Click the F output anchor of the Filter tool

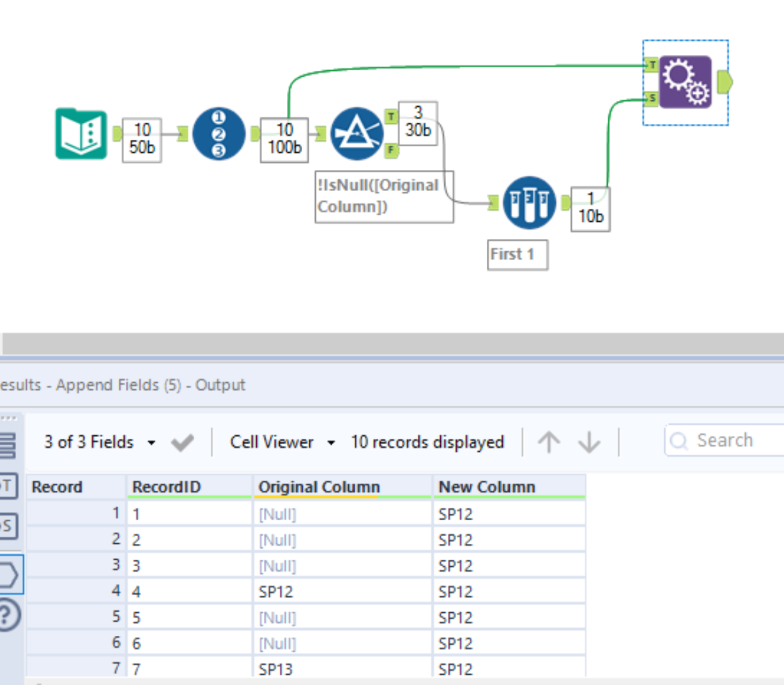tap(390, 151)
